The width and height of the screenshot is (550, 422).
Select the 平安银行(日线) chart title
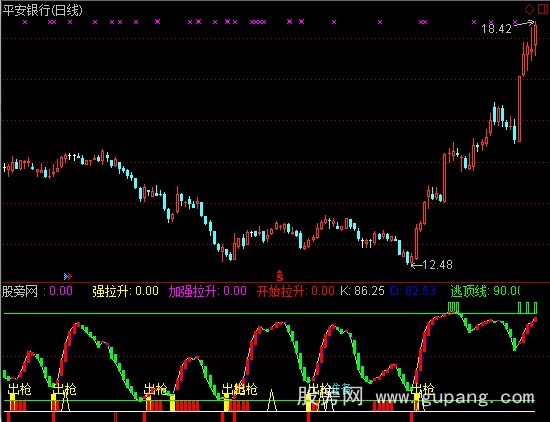click(x=42, y=10)
